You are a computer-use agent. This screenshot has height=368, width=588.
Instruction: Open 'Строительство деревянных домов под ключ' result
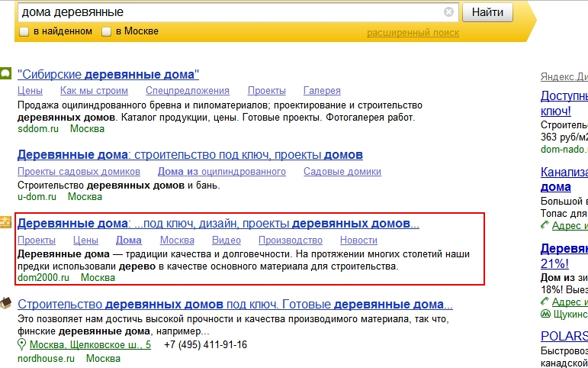pyautogui.click(x=235, y=304)
